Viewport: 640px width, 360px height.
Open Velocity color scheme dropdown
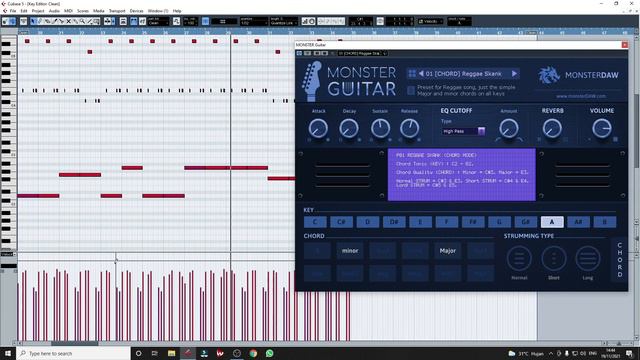(x=430, y=21)
